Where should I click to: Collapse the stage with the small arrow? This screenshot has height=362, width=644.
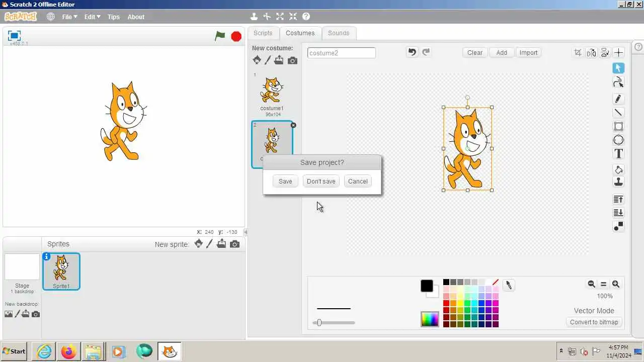245,232
